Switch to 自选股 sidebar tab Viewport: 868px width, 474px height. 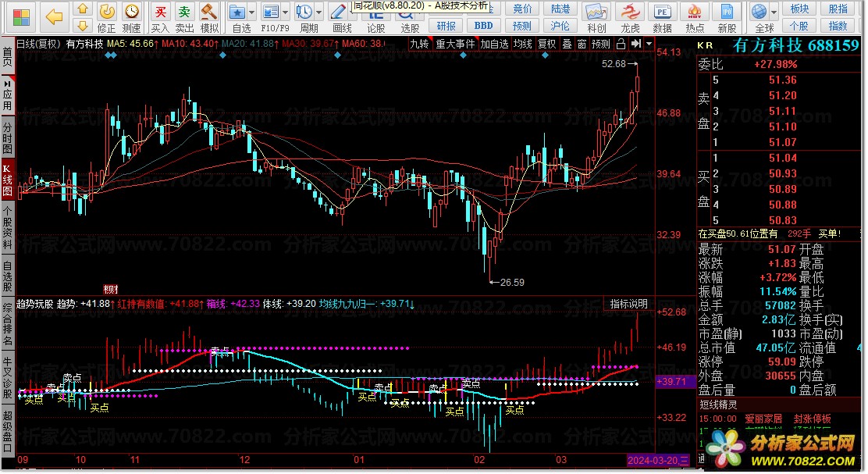point(7,276)
